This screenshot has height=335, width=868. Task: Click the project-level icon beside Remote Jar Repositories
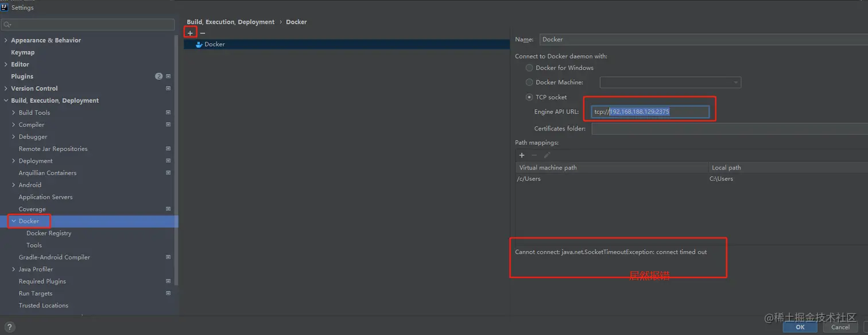pyautogui.click(x=168, y=149)
